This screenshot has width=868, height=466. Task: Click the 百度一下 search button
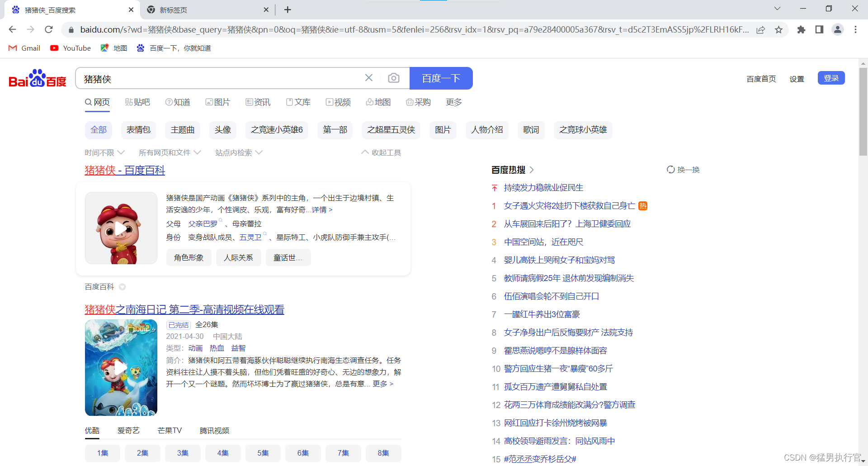click(x=441, y=78)
